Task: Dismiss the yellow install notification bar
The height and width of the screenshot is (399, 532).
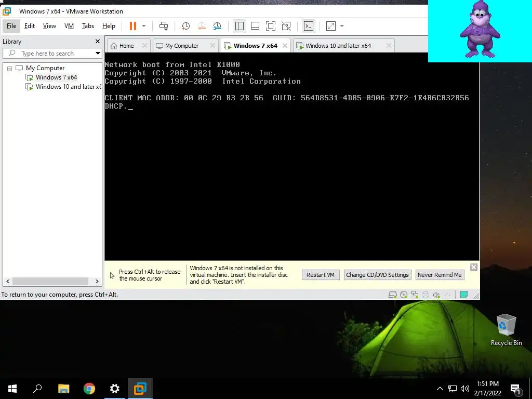Action: [474, 267]
